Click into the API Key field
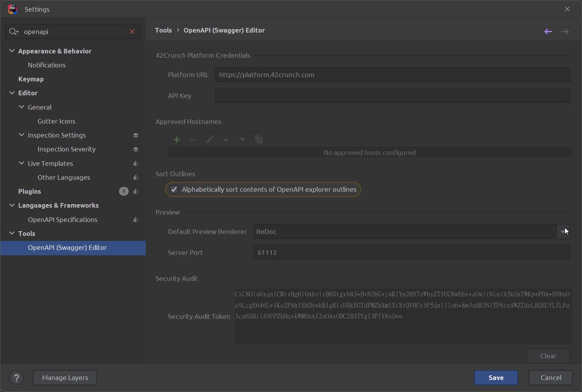The image size is (582, 392). [x=392, y=96]
